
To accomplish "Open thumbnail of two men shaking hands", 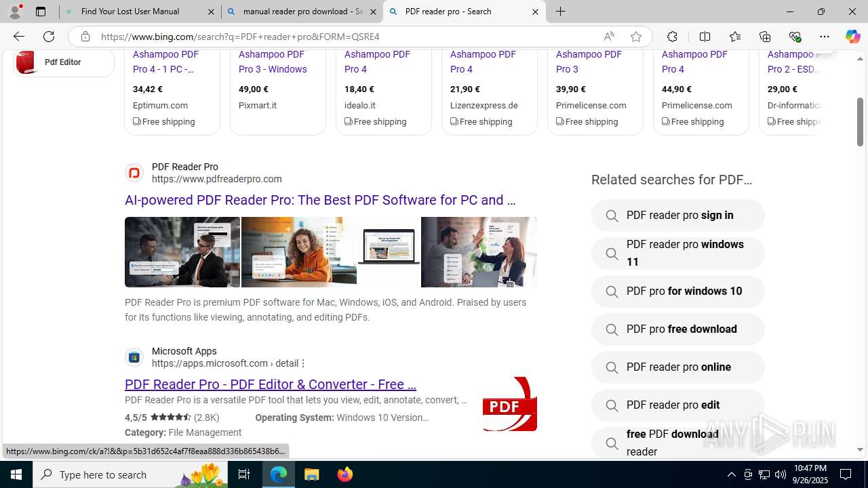I will pyautogui.click(x=182, y=252).
